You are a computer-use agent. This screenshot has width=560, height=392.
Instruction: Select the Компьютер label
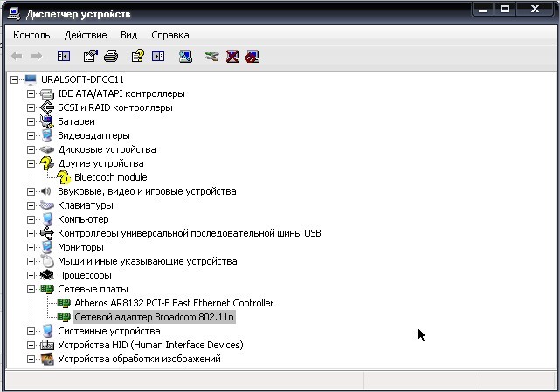pos(83,219)
